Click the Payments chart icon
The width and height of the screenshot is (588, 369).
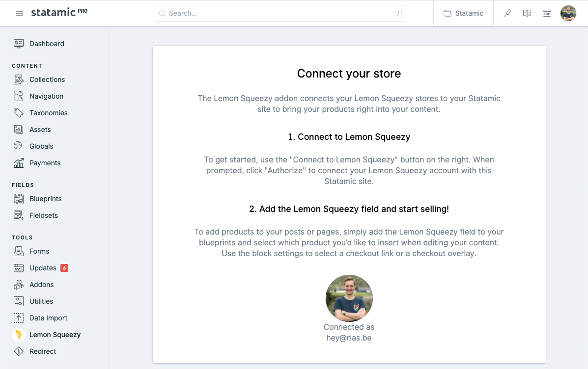pos(18,163)
